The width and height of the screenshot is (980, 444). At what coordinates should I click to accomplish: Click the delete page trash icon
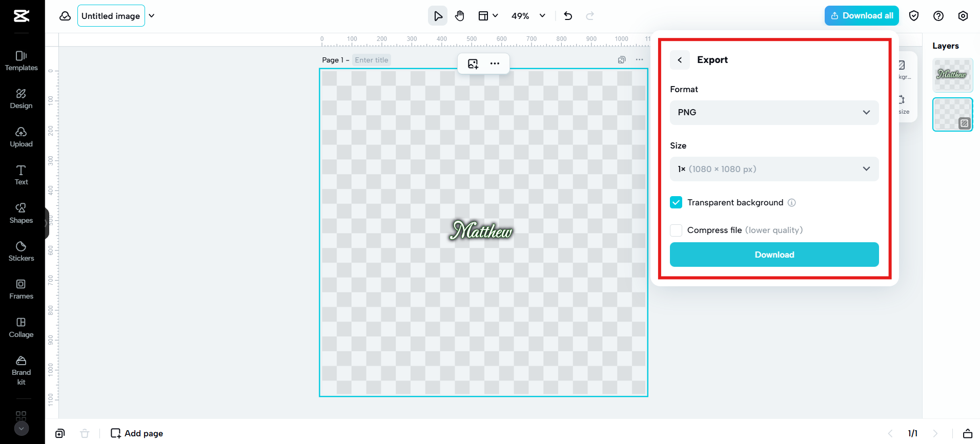click(x=85, y=434)
